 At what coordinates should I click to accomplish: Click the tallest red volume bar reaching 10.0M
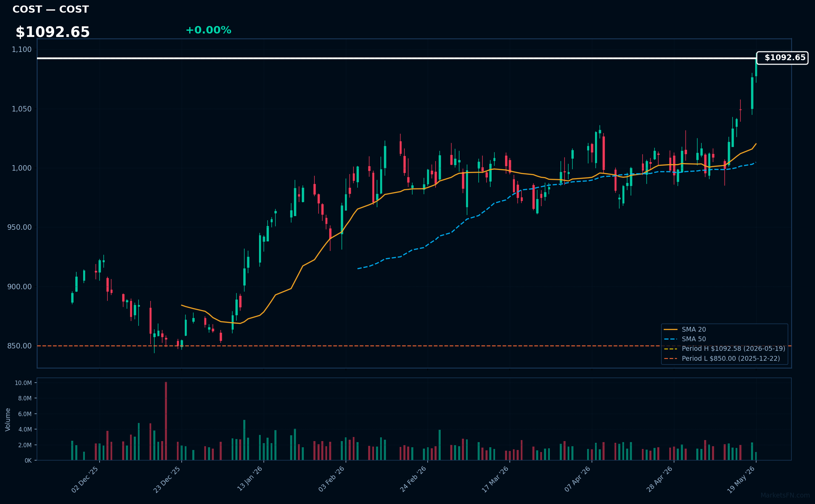(x=166, y=421)
